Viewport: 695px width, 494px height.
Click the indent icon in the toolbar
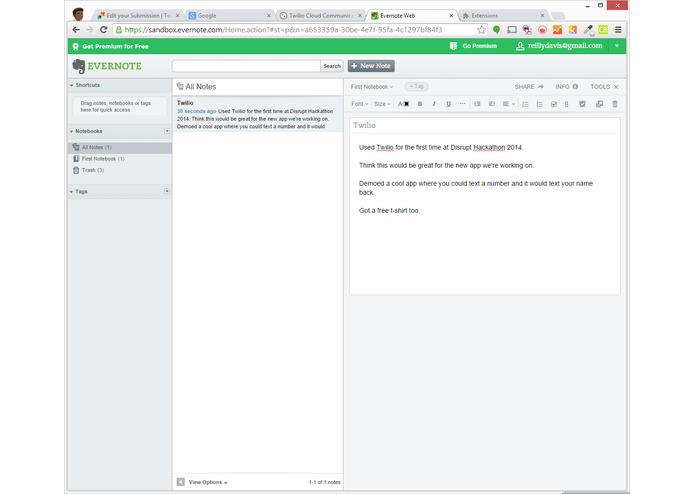[x=492, y=104]
